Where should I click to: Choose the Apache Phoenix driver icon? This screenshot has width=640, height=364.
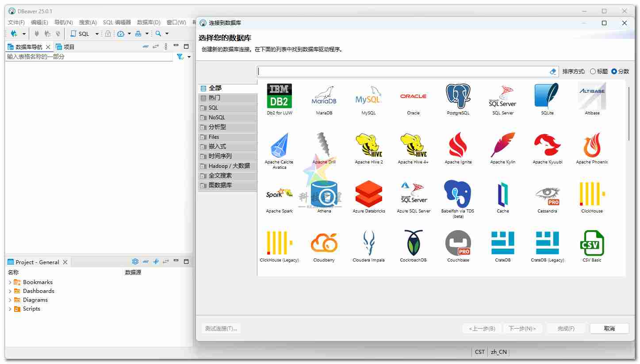[x=592, y=146]
